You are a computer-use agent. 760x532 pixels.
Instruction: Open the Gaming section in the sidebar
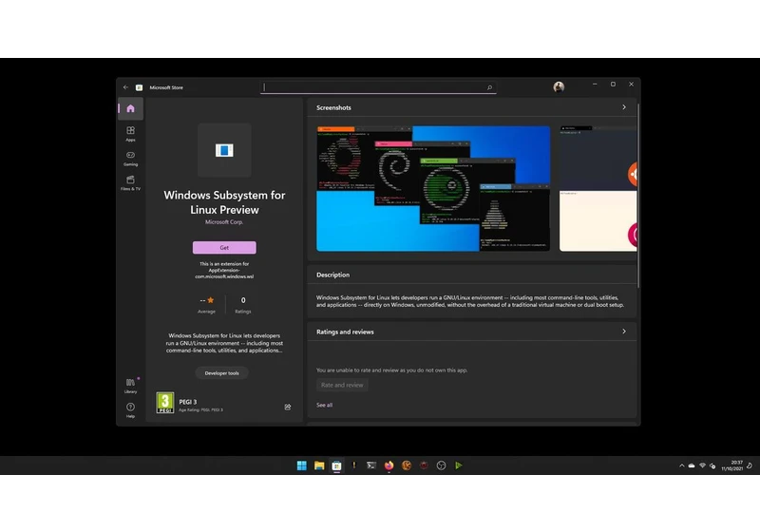[130, 159]
